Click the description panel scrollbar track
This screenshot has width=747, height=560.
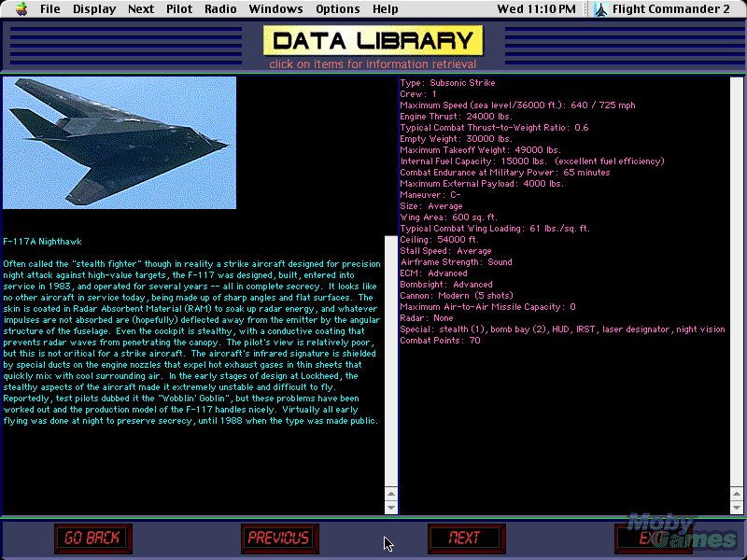[x=391, y=361]
